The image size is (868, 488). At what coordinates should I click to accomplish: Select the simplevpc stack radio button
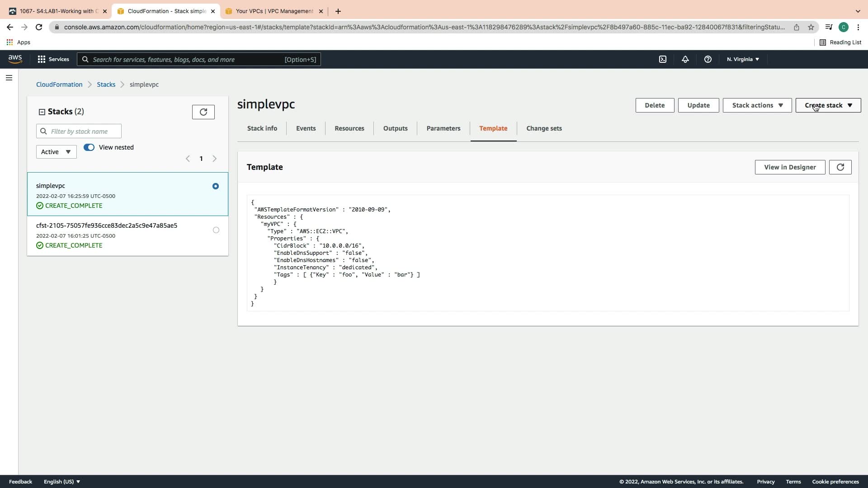pos(216,186)
